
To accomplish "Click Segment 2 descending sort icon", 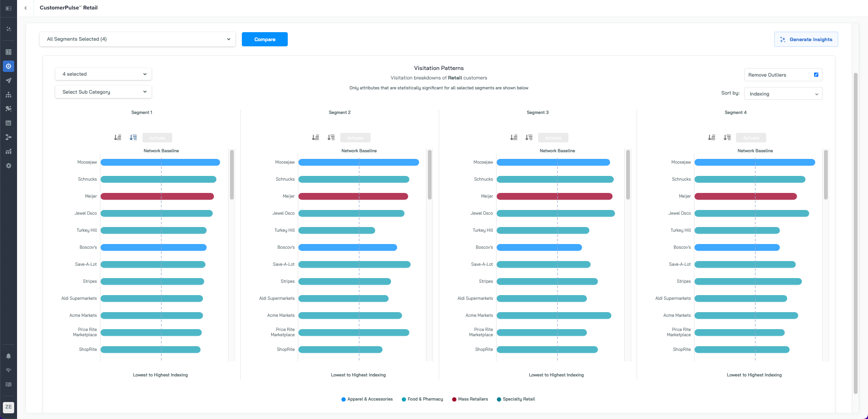I will 331,138.
